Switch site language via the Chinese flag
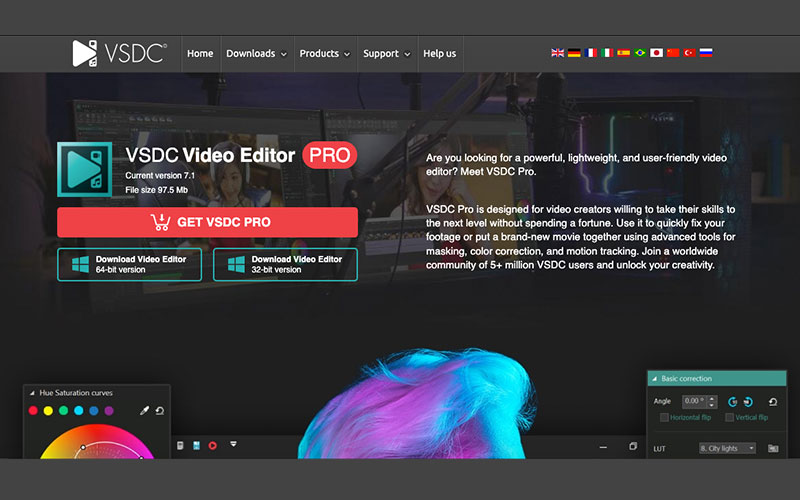The width and height of the screenshot is (800, 500). point(673,53)
